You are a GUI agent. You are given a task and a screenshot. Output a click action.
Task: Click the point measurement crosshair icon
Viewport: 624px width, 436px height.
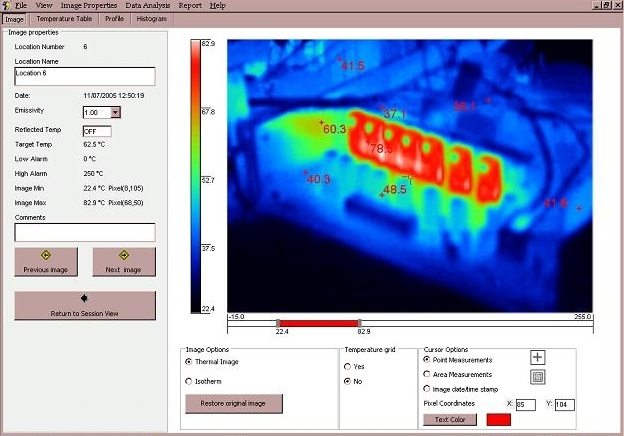(x=537, y=357)
